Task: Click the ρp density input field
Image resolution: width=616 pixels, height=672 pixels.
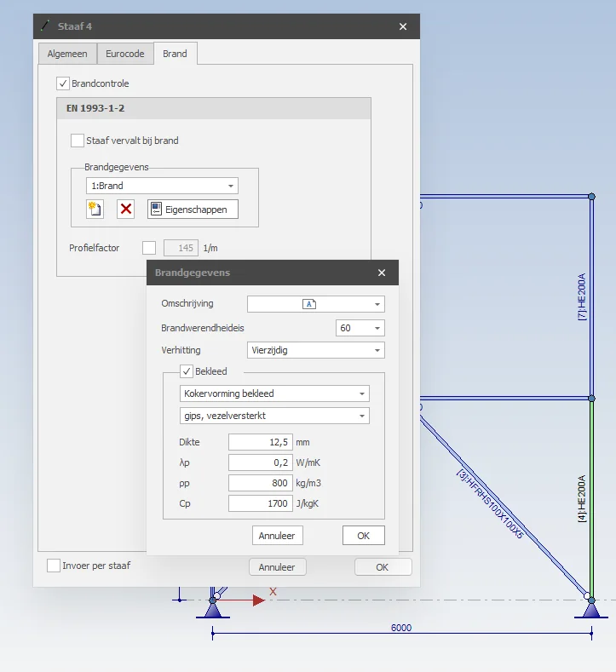Action: tap(261, 483)
